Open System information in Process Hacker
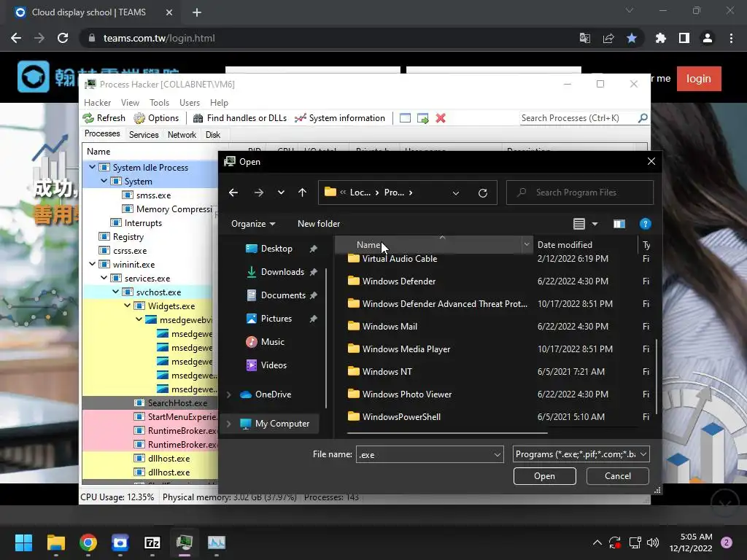The width and height of the screenshot is (747, 560). pos(340,118)
